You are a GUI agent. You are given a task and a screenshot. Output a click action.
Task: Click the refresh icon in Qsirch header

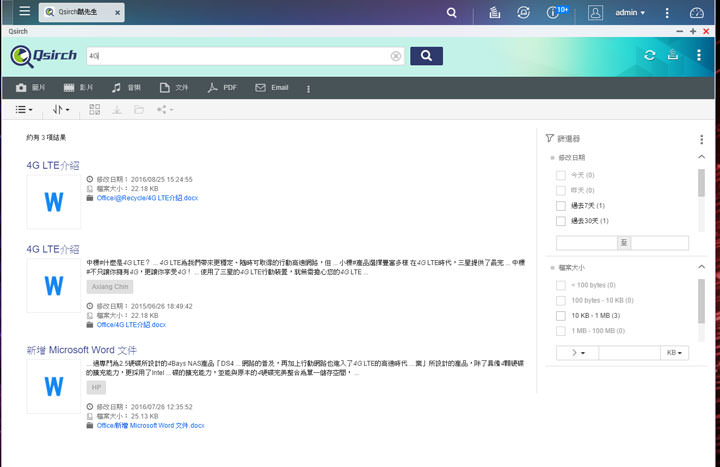click(x=650, y=56)
